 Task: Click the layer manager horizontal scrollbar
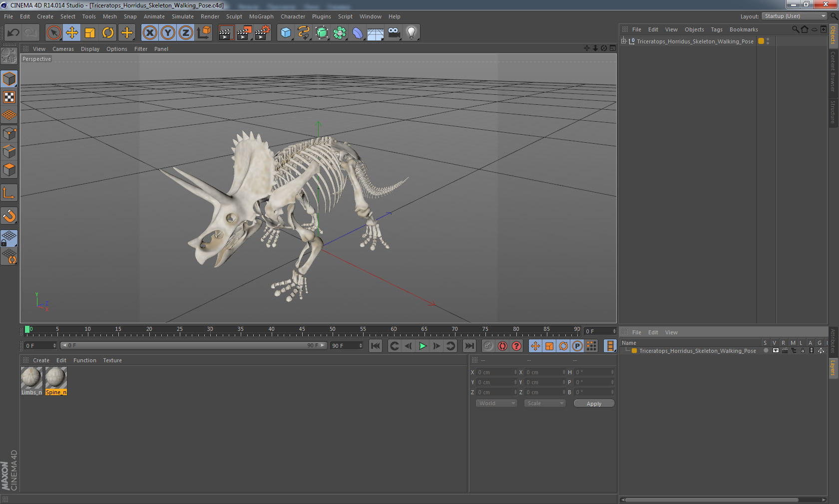point(712,500)
